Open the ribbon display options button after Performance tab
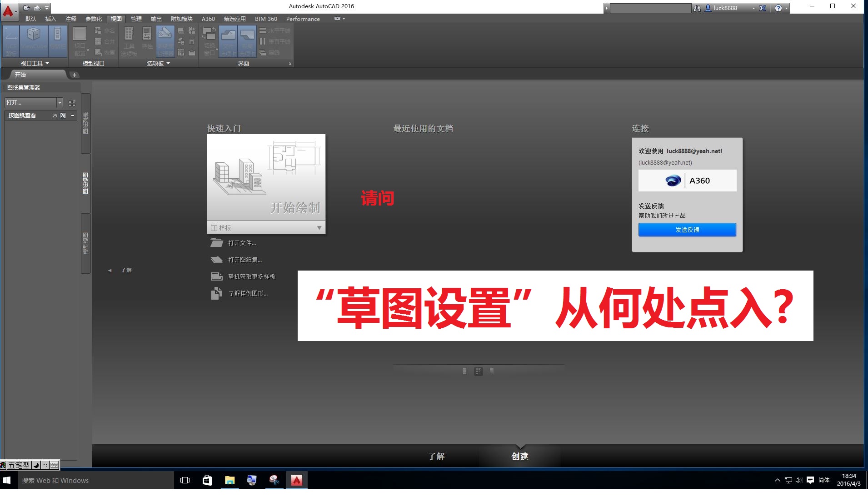Screen dimensions: 868x502 coord(339,19)
